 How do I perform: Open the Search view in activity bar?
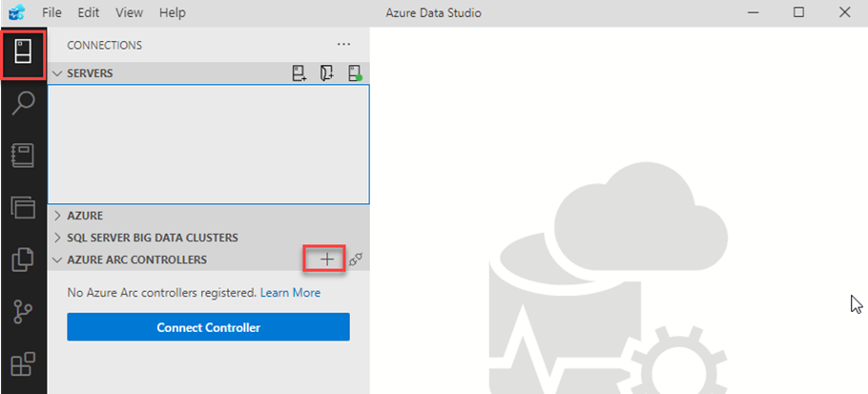pos(23,103)
